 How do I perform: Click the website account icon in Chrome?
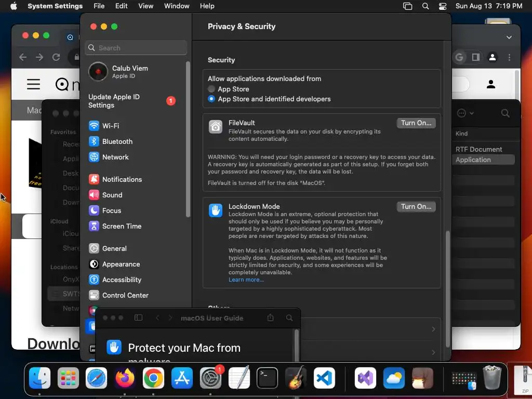490,84
